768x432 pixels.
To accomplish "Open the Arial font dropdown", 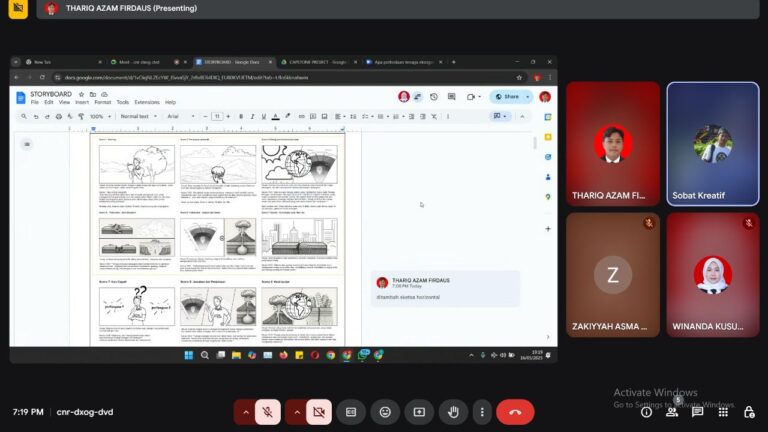I will pos(181,117).
